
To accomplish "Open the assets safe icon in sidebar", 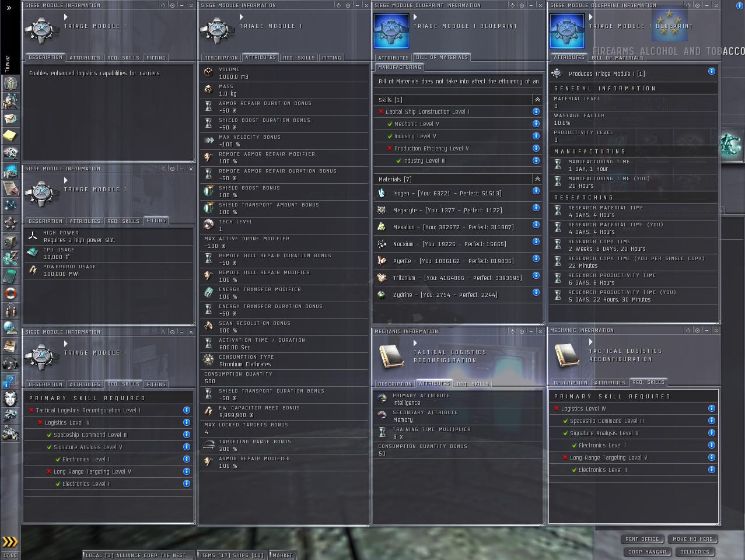I will 10,240.
